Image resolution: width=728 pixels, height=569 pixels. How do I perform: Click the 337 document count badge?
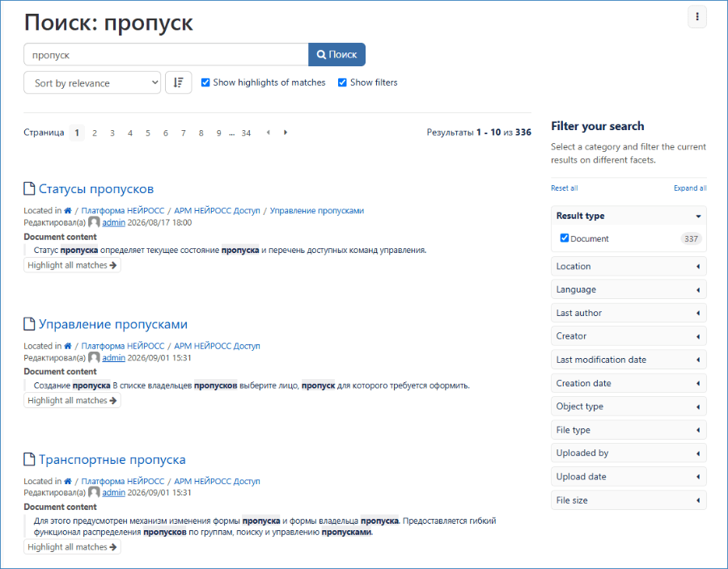(x=691, y=238)
